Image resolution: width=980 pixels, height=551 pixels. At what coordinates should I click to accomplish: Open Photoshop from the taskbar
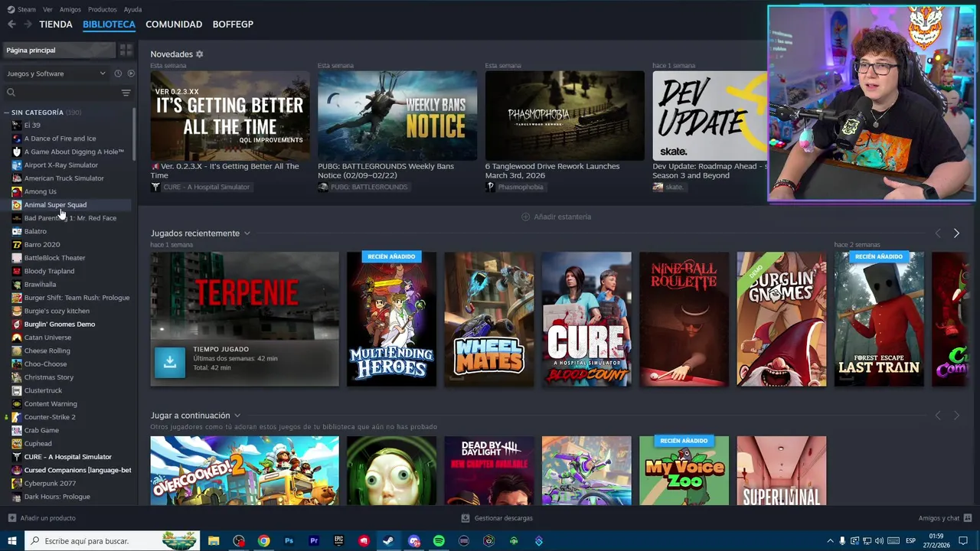click(x=289, y=541)
